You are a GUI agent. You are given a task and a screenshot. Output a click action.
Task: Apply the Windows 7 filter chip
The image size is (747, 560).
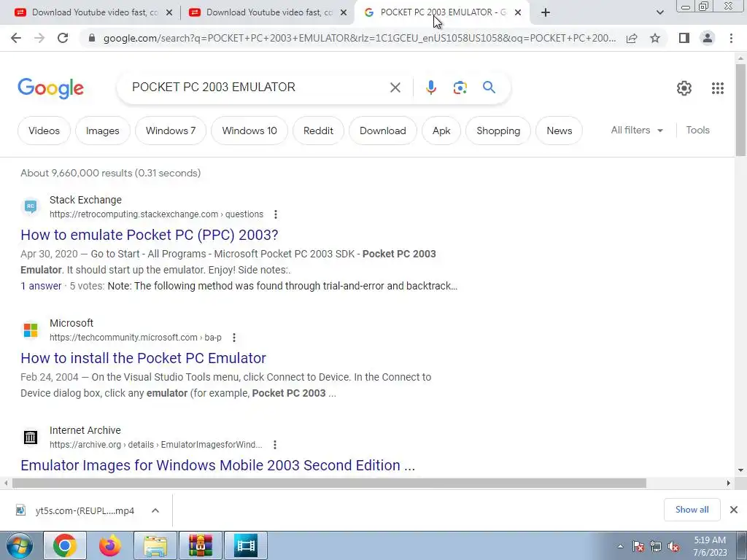(x=171, y=131)
